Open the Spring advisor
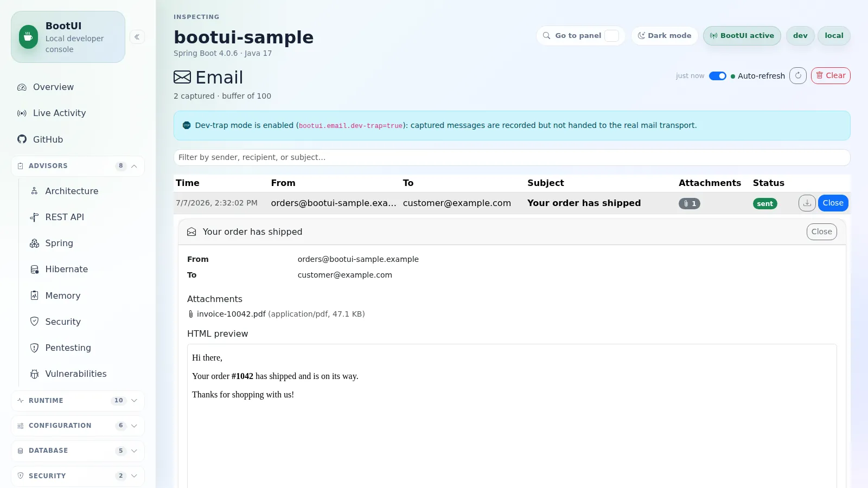 [x=84, y=243]
